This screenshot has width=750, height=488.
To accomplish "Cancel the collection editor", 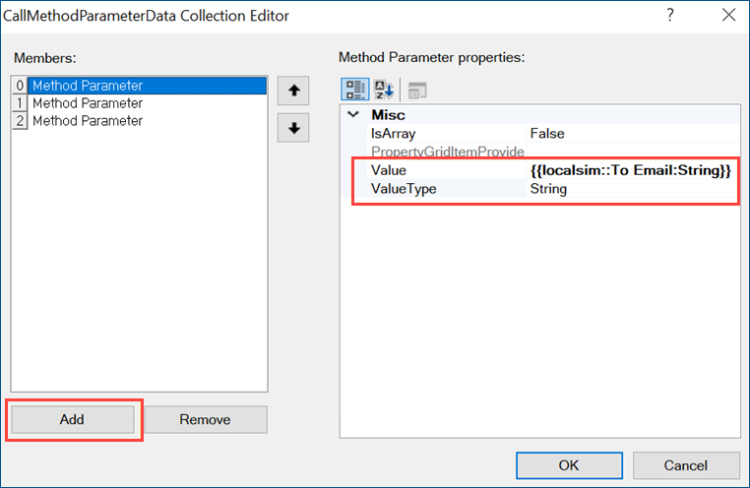I will pyautogui.click(x=685, y=465).
